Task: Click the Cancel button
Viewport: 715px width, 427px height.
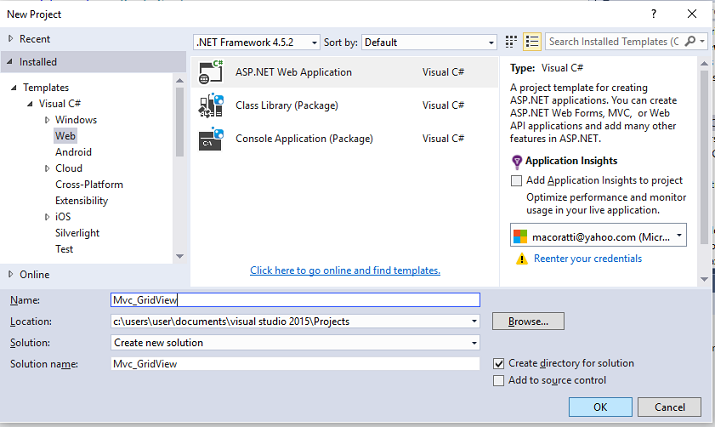Action: (669, 407)
